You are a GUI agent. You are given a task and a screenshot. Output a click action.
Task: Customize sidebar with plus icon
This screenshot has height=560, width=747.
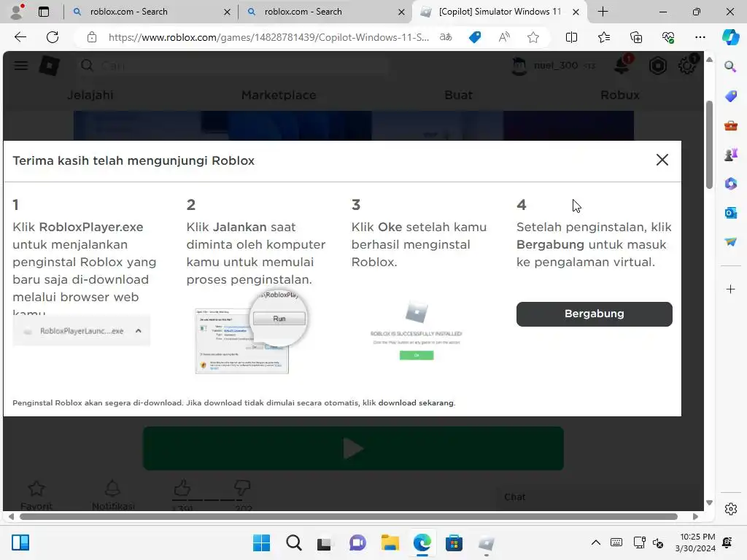pos(730,289)
